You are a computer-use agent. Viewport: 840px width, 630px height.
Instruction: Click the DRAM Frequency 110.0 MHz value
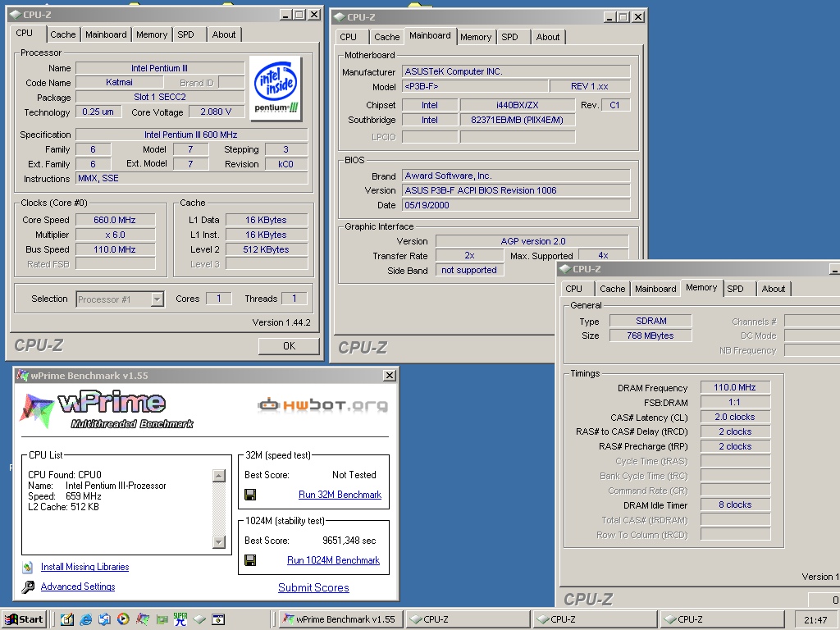(735, 387)
